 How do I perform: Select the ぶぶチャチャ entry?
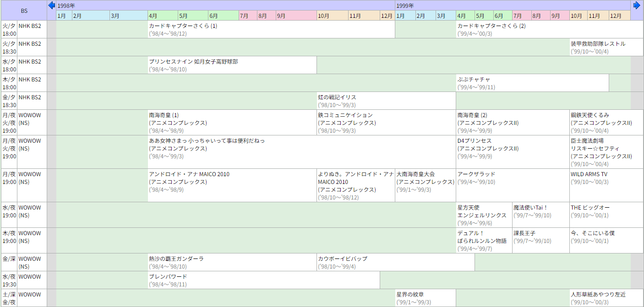click(474, 80)
